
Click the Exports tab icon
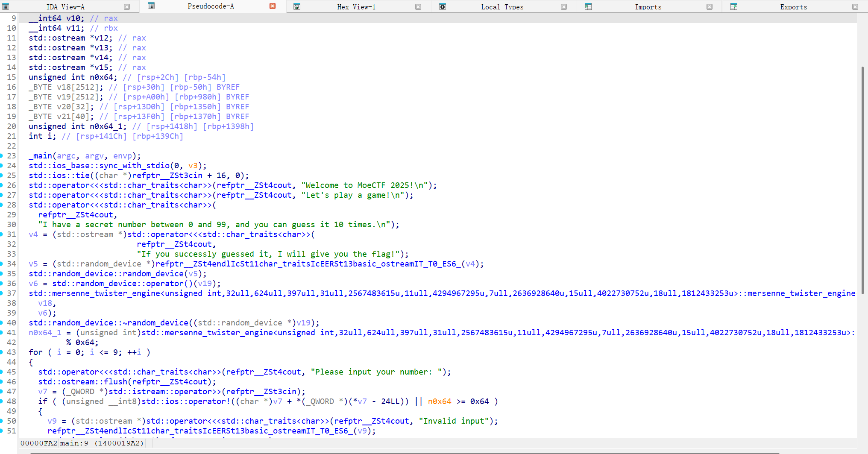click(x=734, y=7)
